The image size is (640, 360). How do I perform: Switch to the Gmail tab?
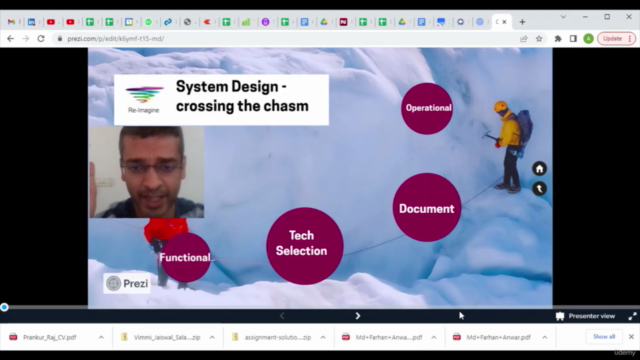click(x=11, y=22)
